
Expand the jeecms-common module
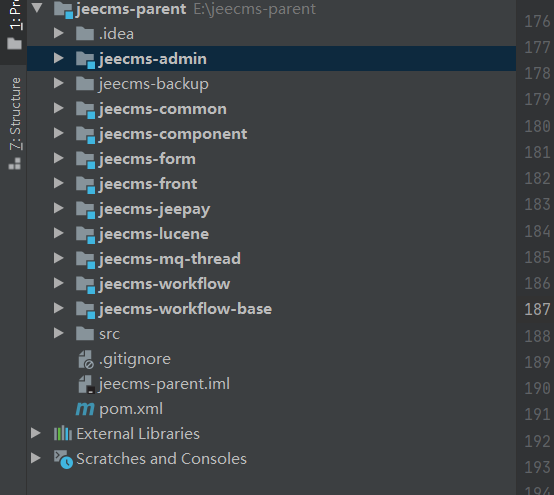[x=58, y=108]
